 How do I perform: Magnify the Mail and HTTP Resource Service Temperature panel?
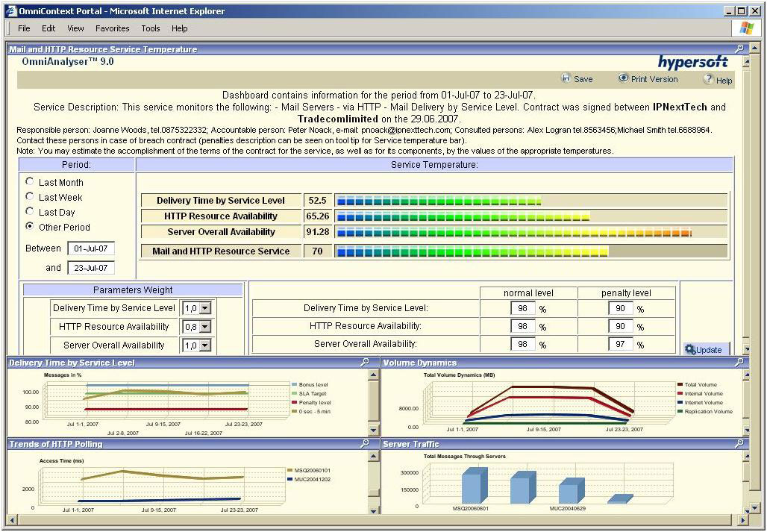739,48
